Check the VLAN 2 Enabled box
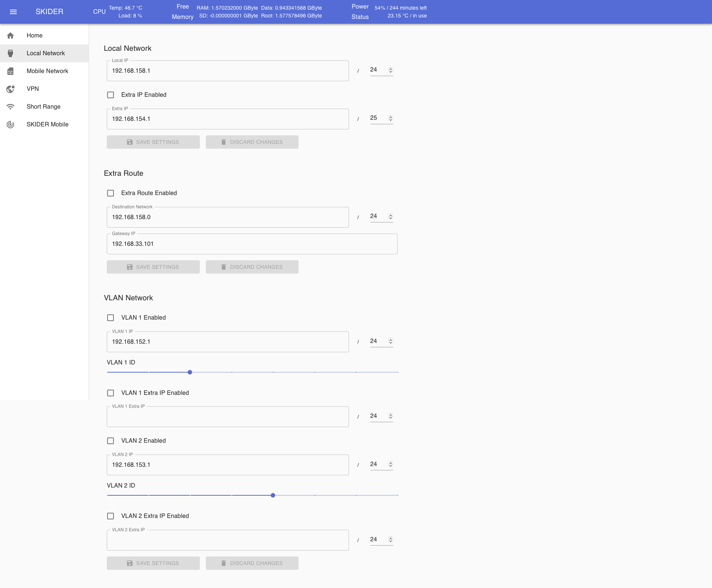 click(x=111, y=441)
